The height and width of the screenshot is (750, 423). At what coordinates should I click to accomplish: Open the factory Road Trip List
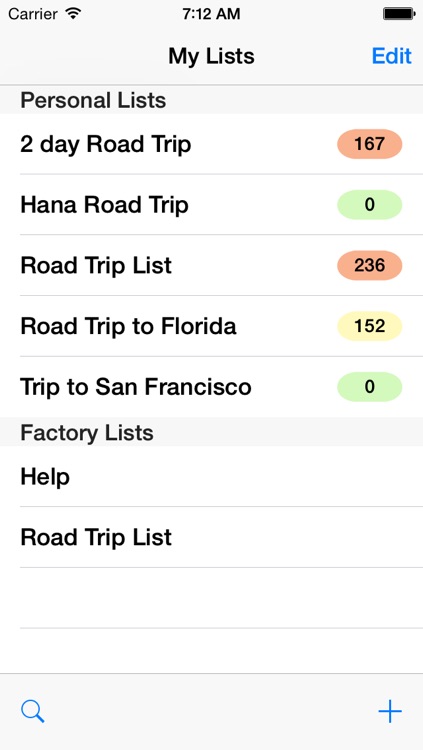212,538
